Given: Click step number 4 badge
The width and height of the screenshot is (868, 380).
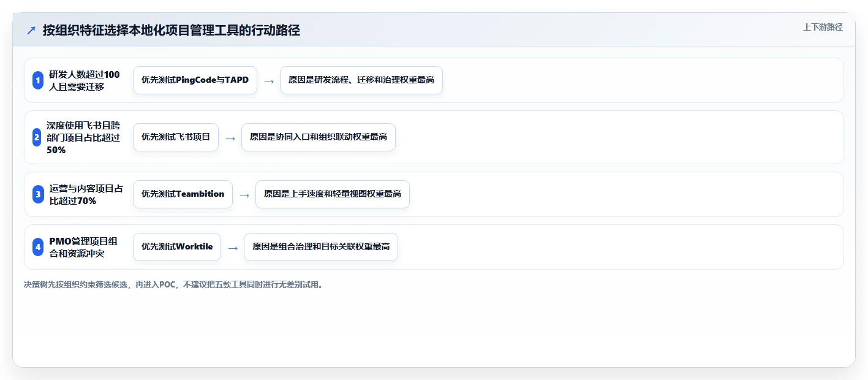Looking at the screenshot, I should [x=38, y=247].
